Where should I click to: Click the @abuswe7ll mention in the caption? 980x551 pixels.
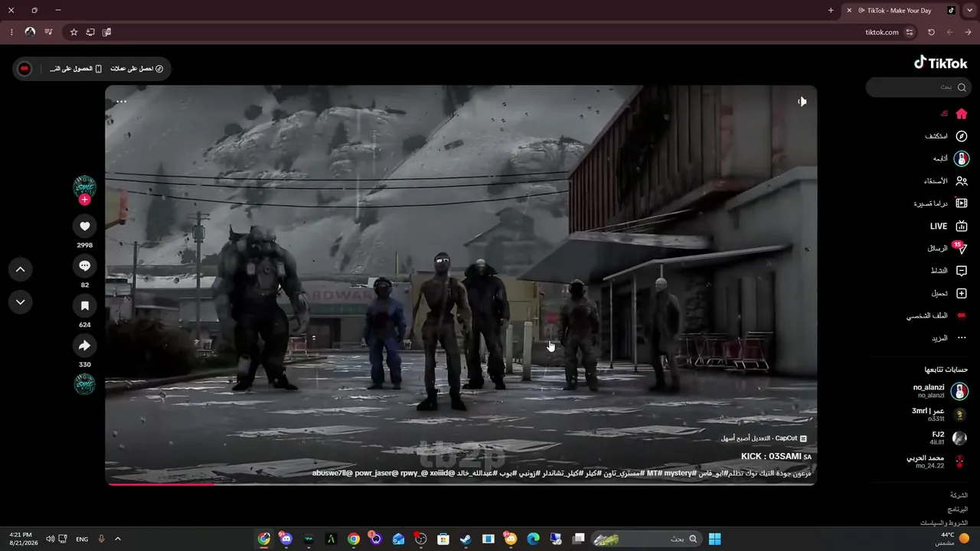tap(332, 473)
